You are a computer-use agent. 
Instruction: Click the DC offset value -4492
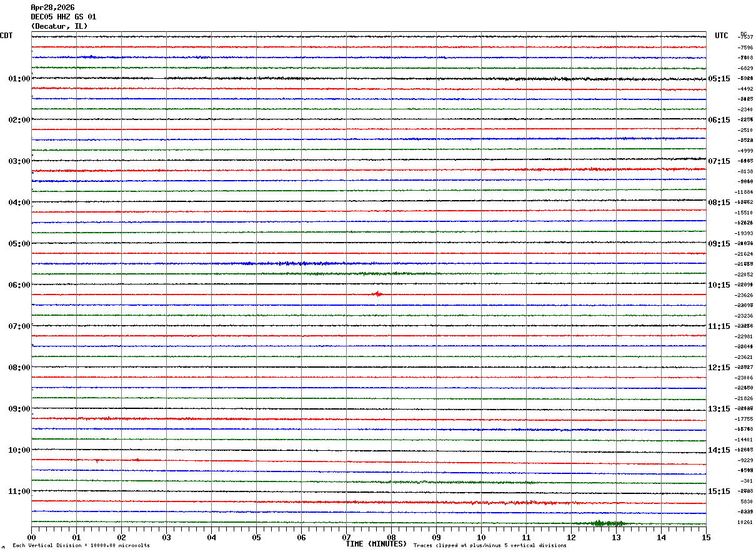(x=745, y=89)
